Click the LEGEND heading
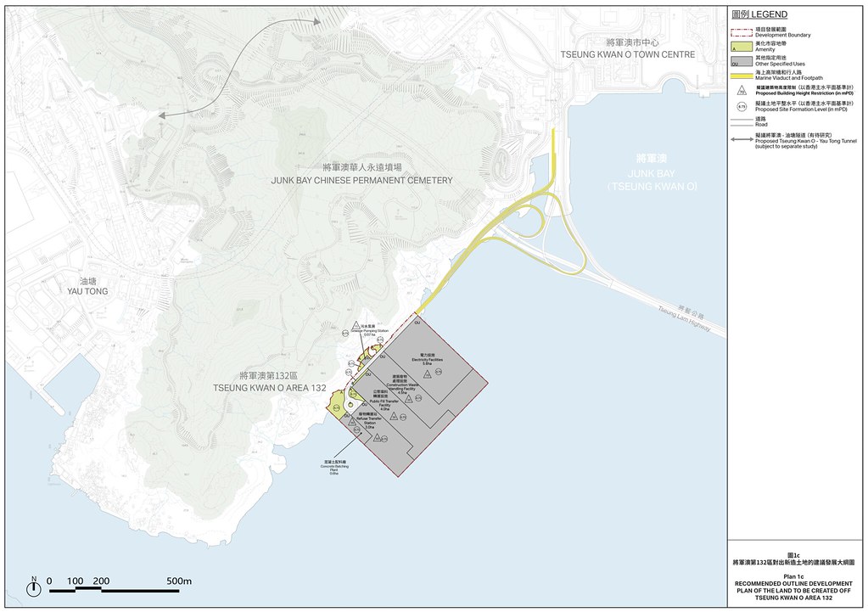 coord(759,15)
